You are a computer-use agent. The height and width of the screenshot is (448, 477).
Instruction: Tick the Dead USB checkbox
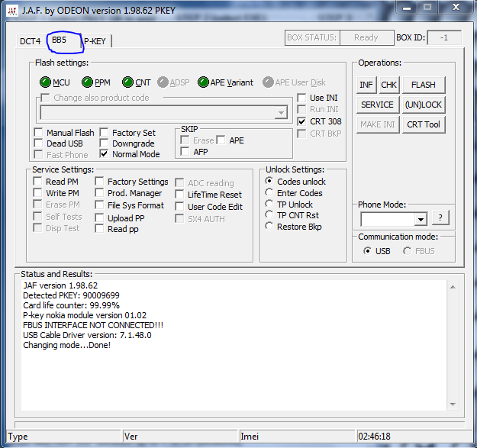[38, 143]
